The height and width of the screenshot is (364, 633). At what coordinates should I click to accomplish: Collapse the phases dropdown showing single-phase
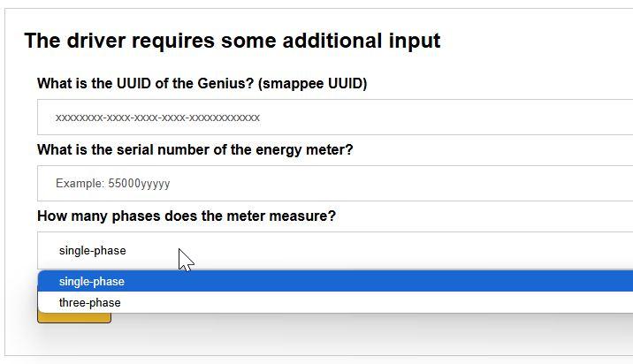(336, 250)
